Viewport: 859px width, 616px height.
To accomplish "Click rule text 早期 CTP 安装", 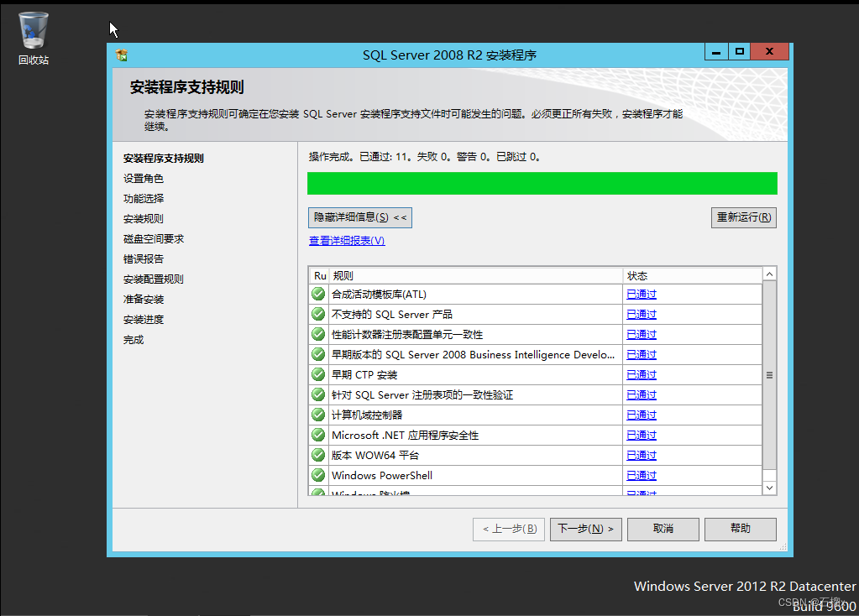I will [x=364, y=374].
